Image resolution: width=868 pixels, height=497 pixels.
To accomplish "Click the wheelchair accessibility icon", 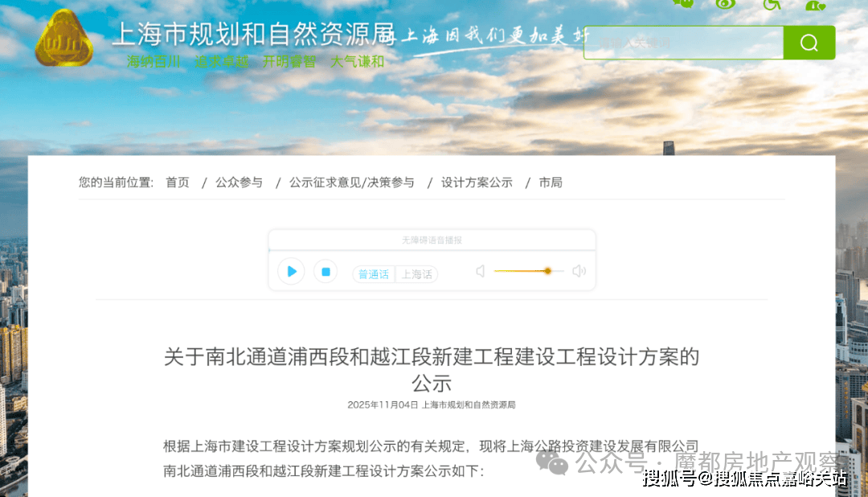I will click(772, 4).
